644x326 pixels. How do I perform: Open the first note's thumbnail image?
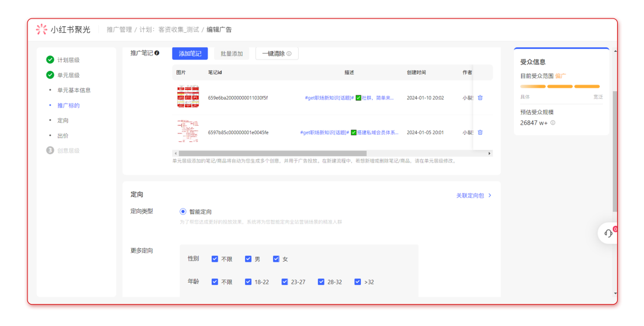(x=188, y=97)
